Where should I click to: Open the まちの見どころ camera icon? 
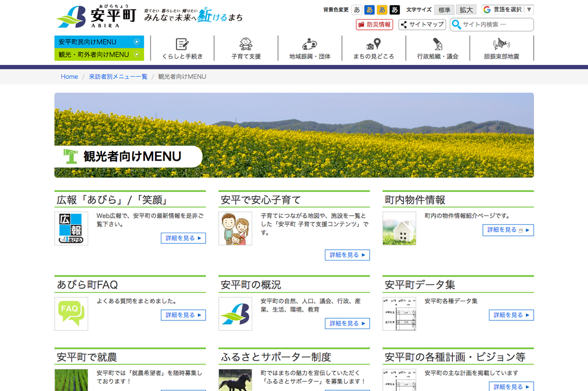(x=373, y=44)
